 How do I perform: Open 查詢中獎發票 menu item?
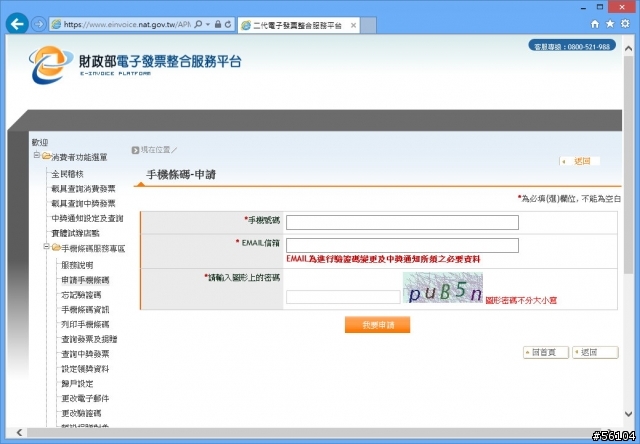click(85, 354)
